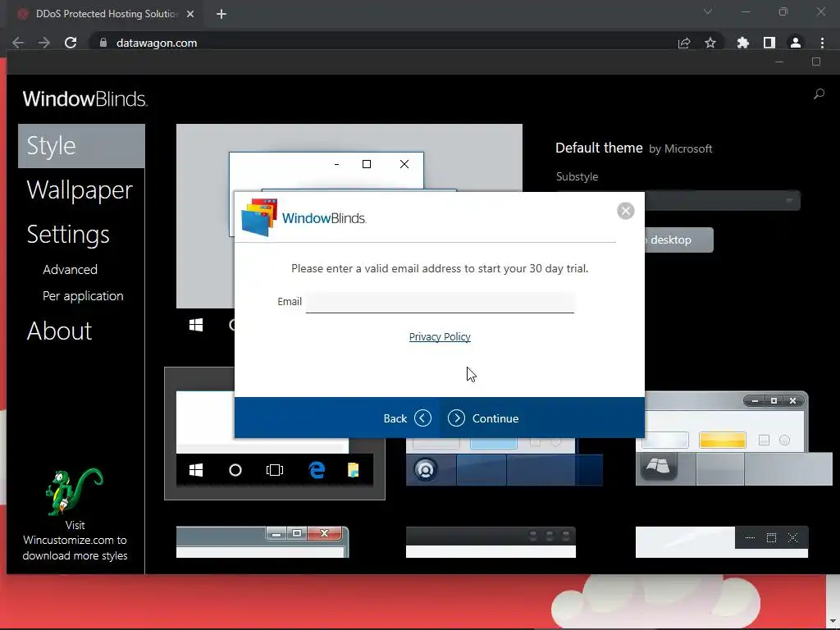This screenshot has width=840, height=630.
Task: Click the WindowBlinds search magnifier icon
Action: (819, 94)
